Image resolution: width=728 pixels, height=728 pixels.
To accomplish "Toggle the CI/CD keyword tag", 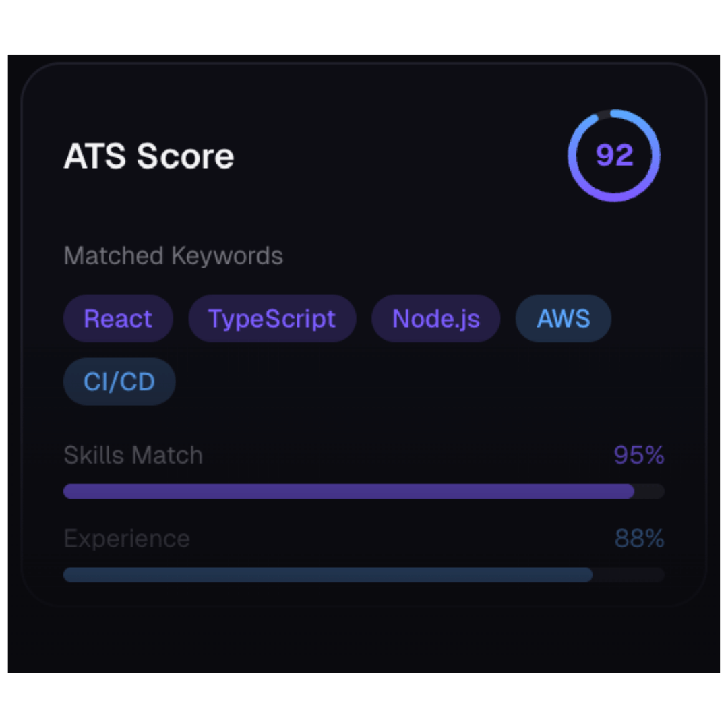I will tap(119, 382).
